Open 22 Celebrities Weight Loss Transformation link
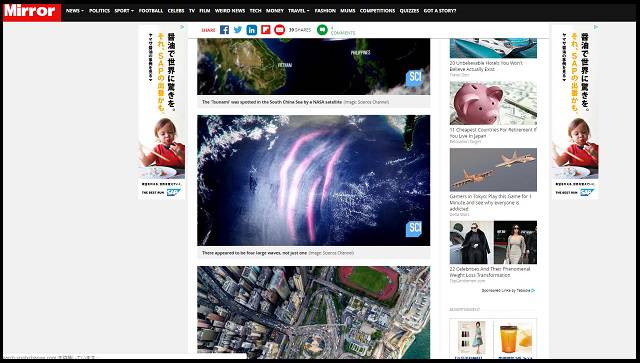The width and height of the screenshot is (640, 363). 490,272
